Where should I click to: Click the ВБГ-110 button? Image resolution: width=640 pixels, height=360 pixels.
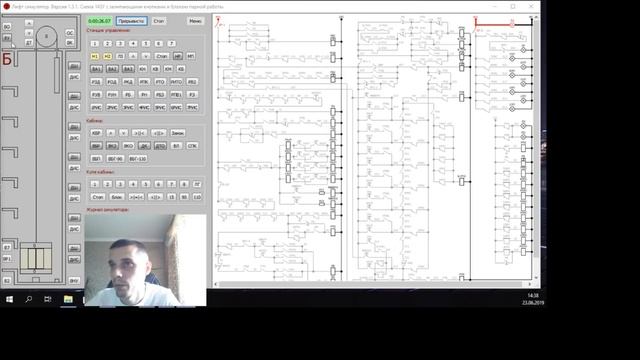[x=138, y=159]
